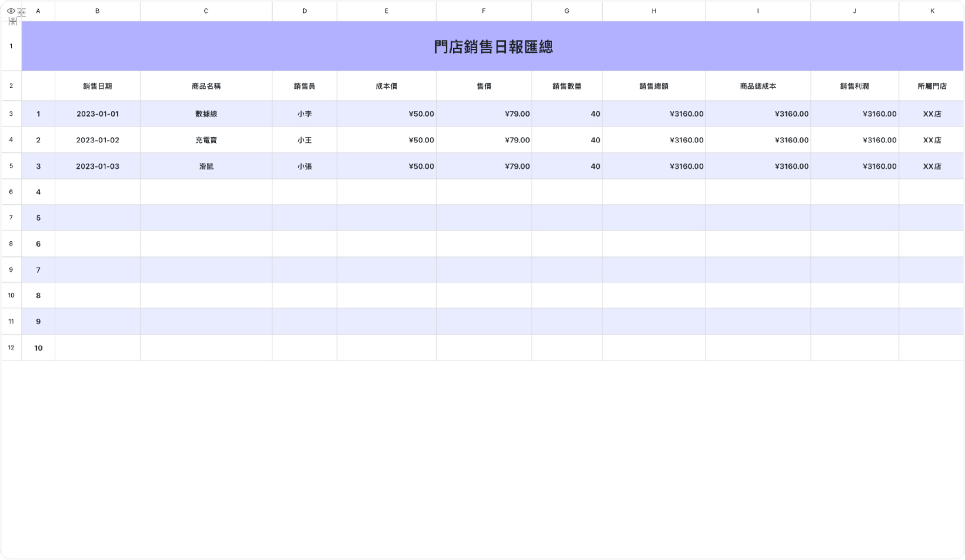Select row header 3

coord(11,114)
